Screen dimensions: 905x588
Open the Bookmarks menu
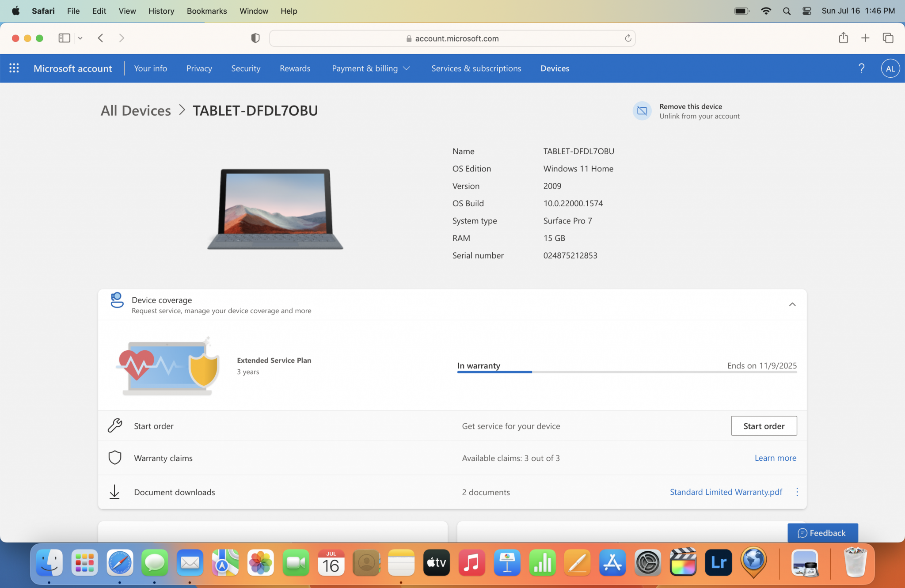point(206,11)
